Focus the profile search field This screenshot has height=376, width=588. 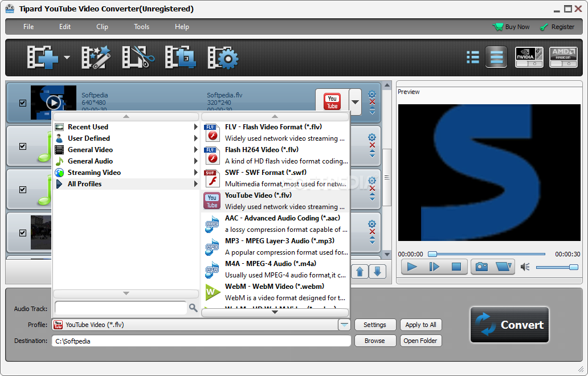(x=121, y=308)
